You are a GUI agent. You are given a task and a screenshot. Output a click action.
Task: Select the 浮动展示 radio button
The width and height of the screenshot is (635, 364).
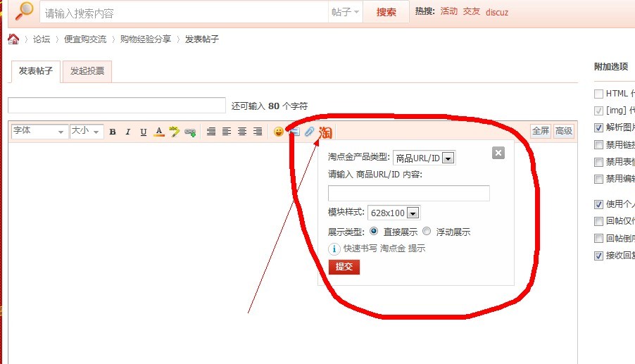tap(427, 231)
